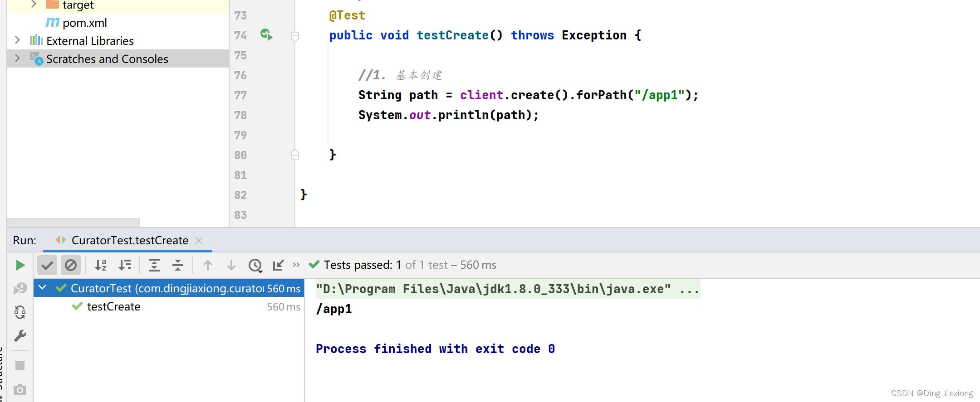The height and width of the screenshot is (402, 980).
Task: Expand all test tree nodes
Action: (x=154, y=265)
